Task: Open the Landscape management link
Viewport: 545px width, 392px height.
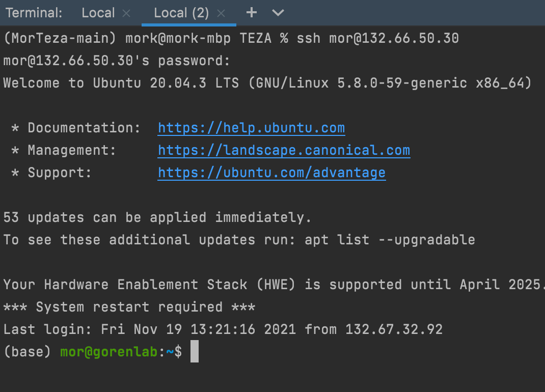Action: pyautogui.click(x=284, y=150)
